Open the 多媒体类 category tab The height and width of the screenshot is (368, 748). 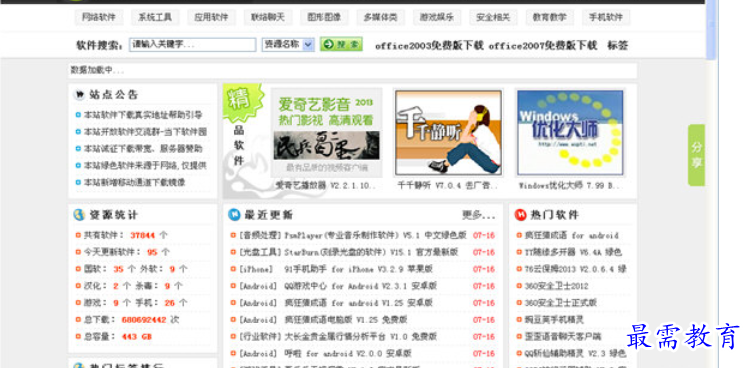pyautogui.click(x=380, y=18)
